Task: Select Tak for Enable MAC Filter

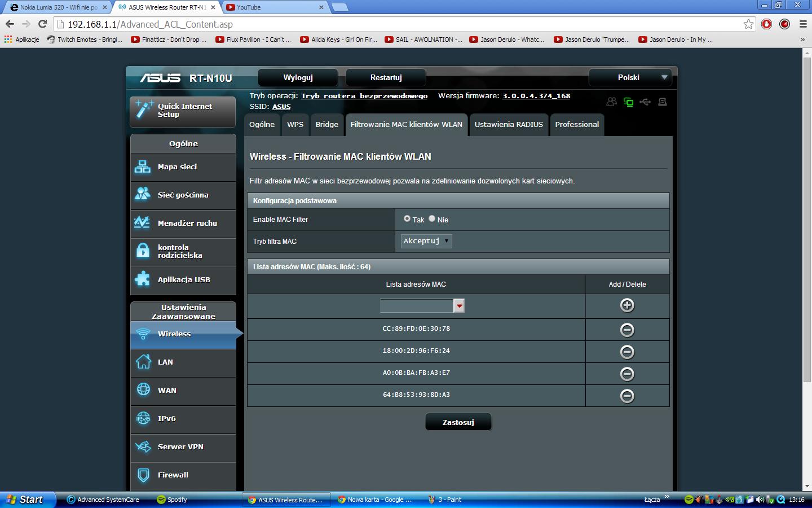Action: [407, 218]
